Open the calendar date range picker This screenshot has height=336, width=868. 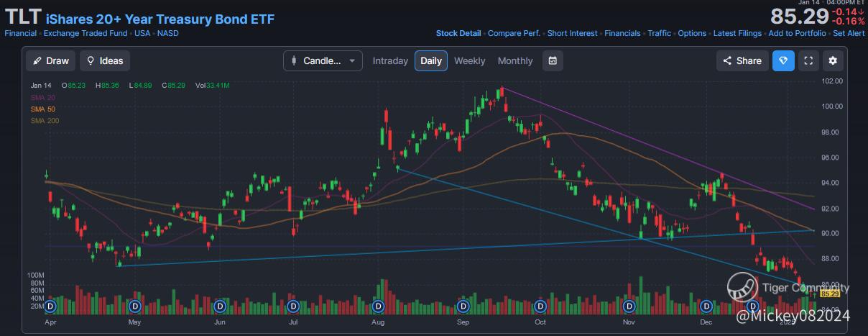coord(552,61)
